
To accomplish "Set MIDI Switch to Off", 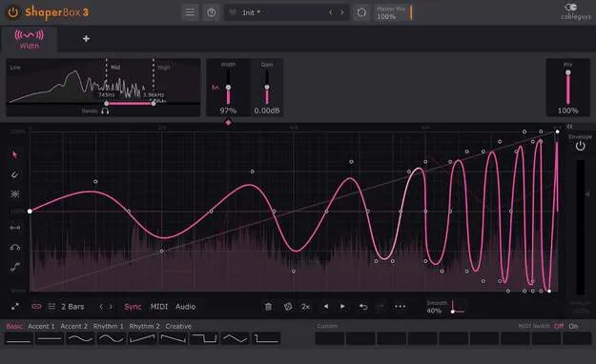I will pos(559,326).
